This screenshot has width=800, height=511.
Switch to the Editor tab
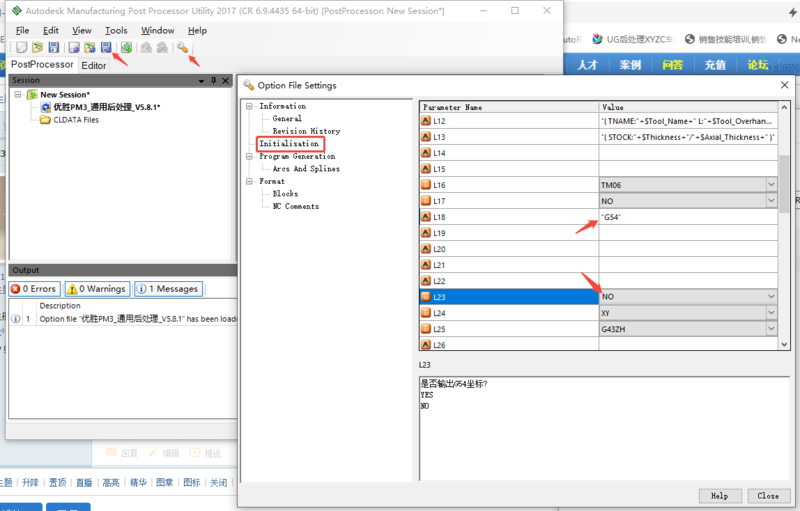(94, 65)
